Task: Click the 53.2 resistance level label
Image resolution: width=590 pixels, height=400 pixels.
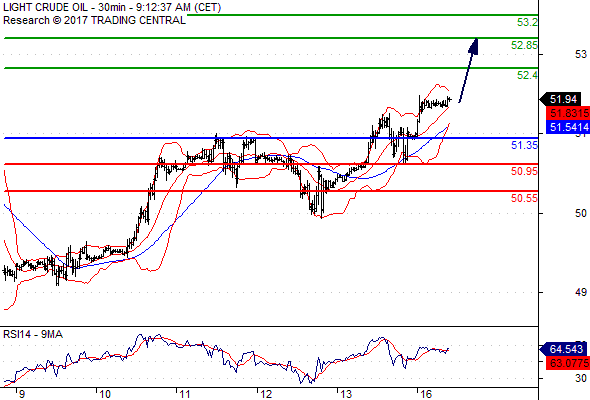Action: click(x=527, y=22)
